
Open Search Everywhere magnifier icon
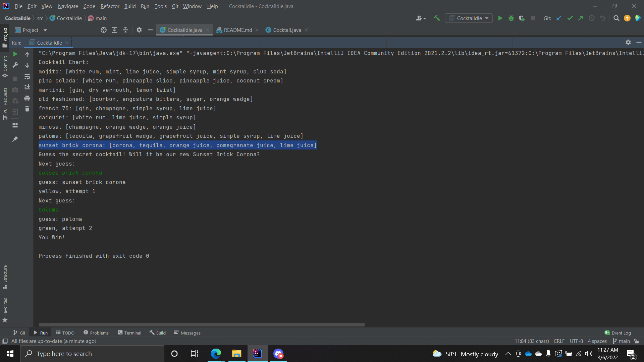pyautogui.click(x=616, y=18)
